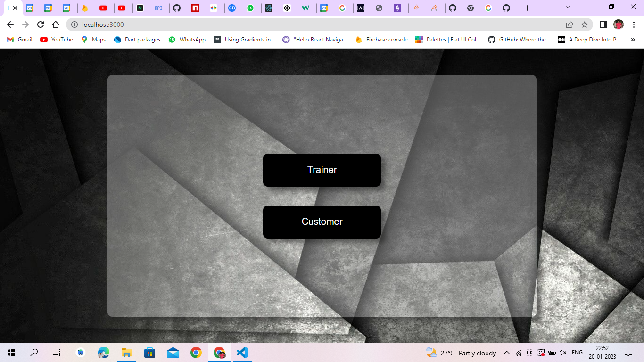Choose the Customer button
This screenshot has width=644, height=362.
pos(322,222)
